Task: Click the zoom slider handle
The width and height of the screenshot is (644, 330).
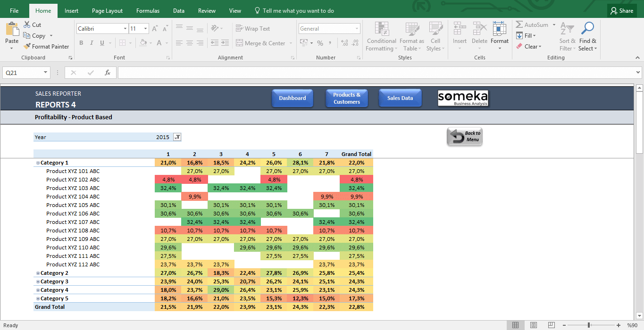Action: click(x=589, y=325)
